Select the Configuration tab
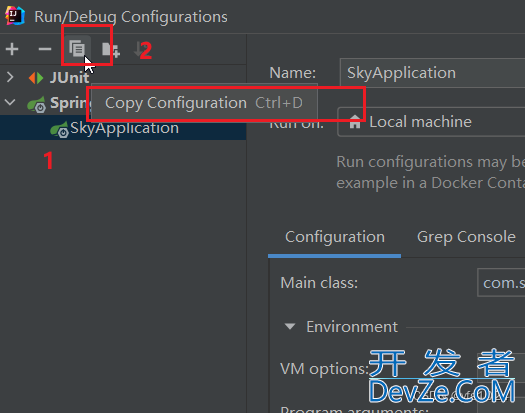The image size is (525, 413). [x=334, y=237]
